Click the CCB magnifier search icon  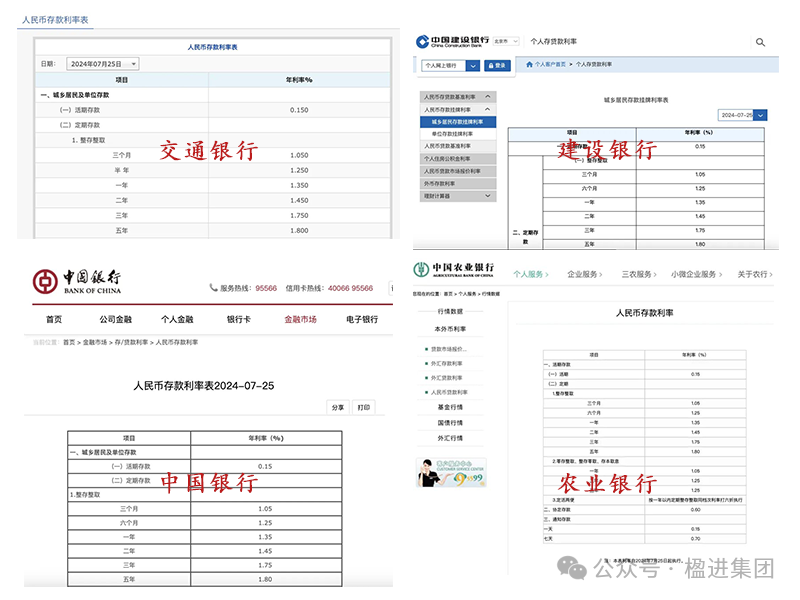[x=760, y=42]
